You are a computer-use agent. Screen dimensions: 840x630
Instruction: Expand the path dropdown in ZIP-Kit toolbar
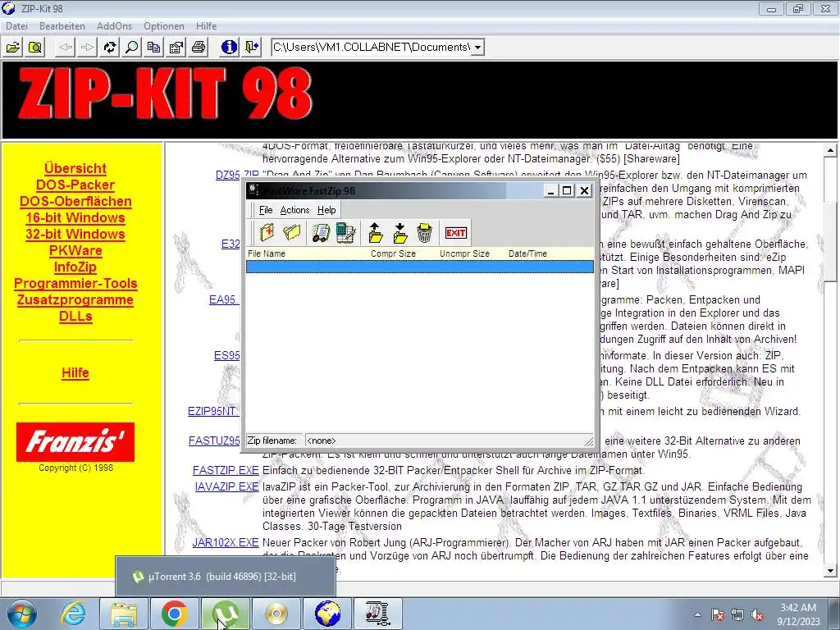(478, 48)
